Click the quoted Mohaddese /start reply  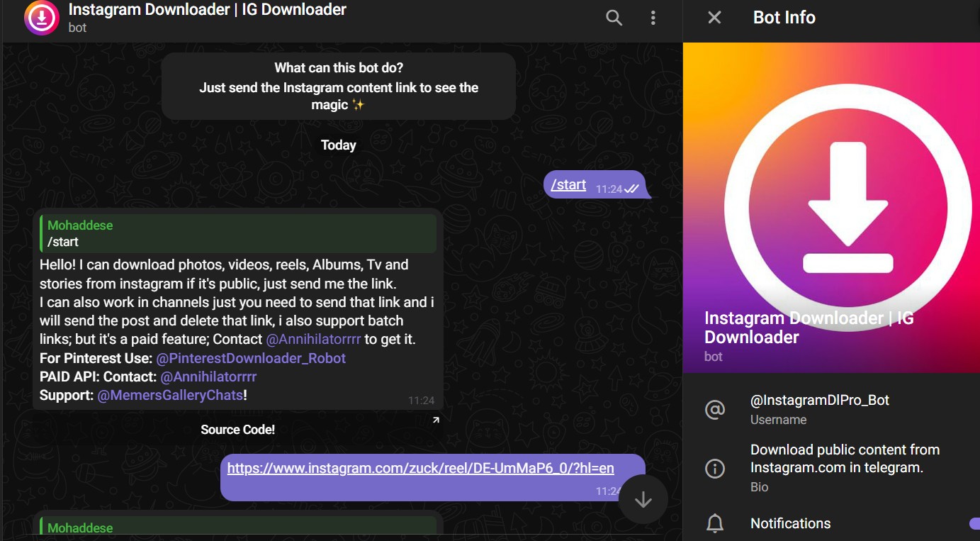point(238,233)
